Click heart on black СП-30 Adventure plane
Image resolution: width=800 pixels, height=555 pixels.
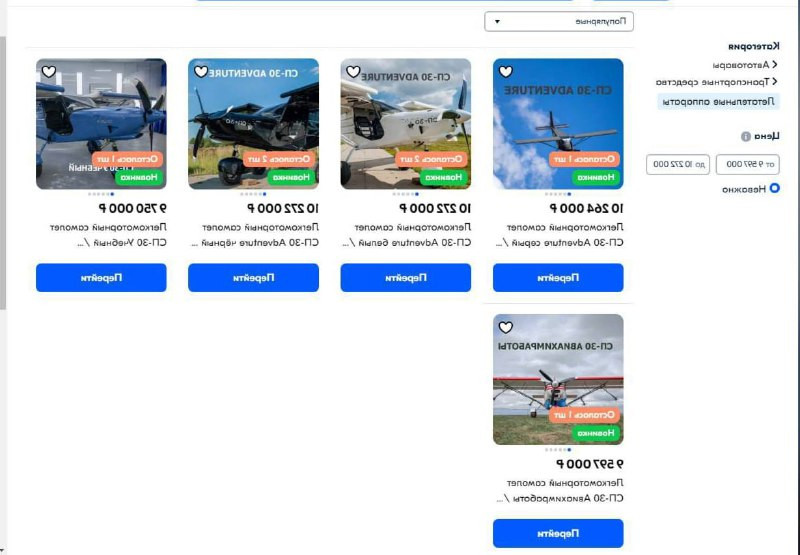[201, 72]
